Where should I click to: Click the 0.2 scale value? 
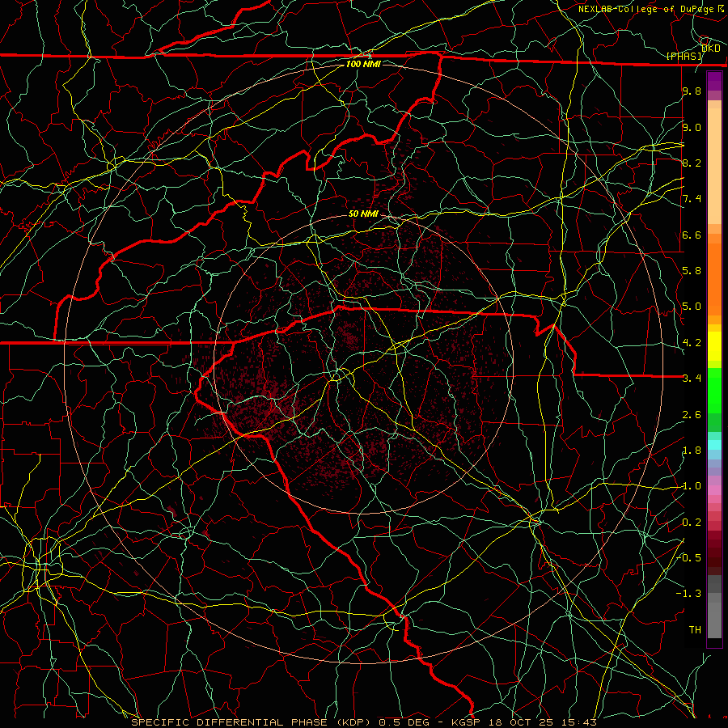[x=692, y=523]
